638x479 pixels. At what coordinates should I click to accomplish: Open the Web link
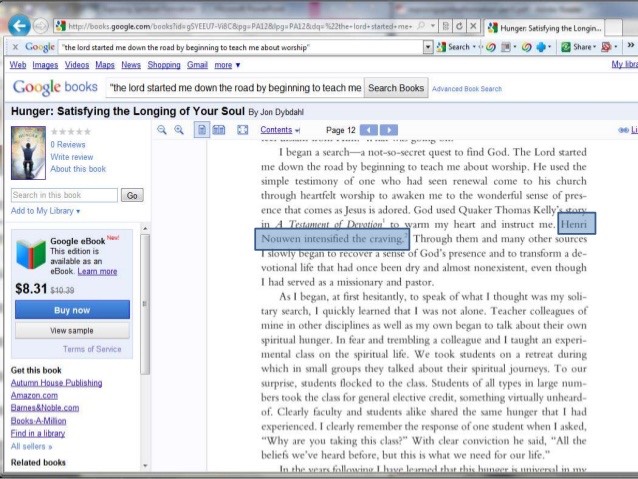[x=17, y=65]
